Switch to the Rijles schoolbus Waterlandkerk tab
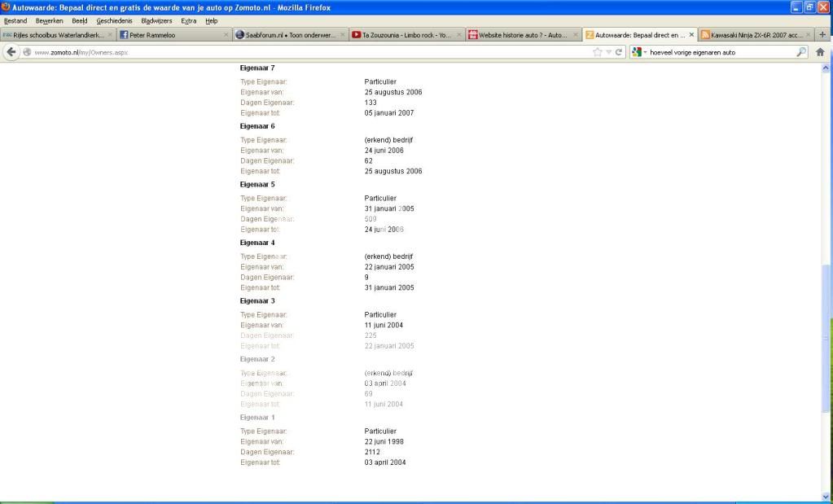The height and width of the screenshot is (504, 833). point(57,35)
